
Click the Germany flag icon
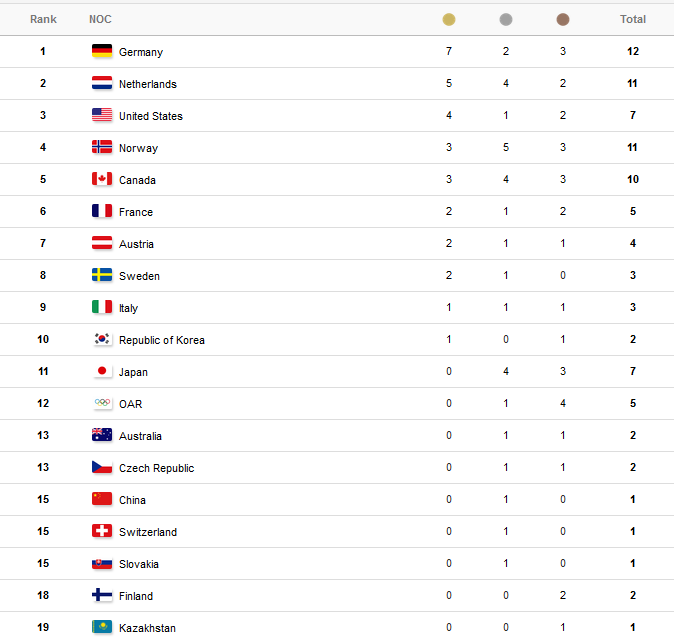(x=102, y=51)
